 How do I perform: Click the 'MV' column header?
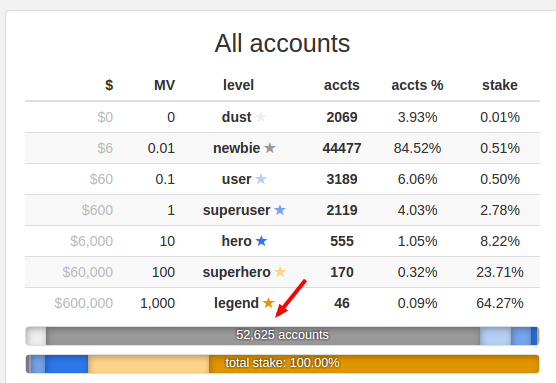pos(165,85)
